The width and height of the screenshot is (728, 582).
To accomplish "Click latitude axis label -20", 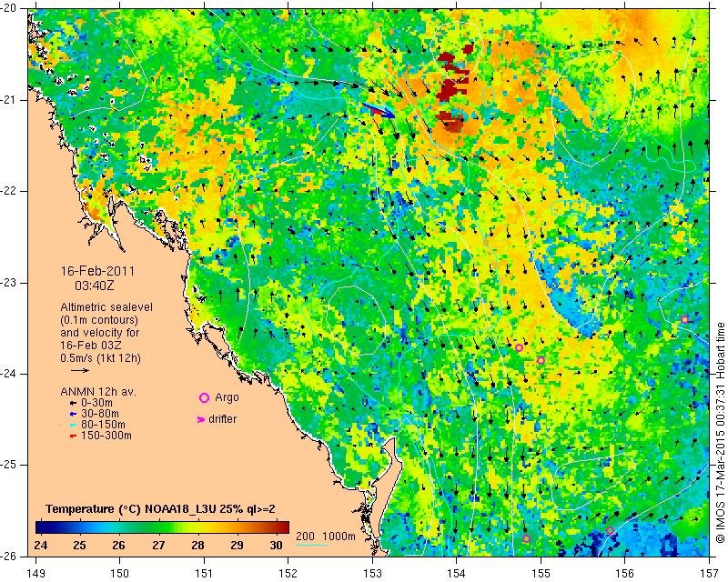I will [10, 8].
